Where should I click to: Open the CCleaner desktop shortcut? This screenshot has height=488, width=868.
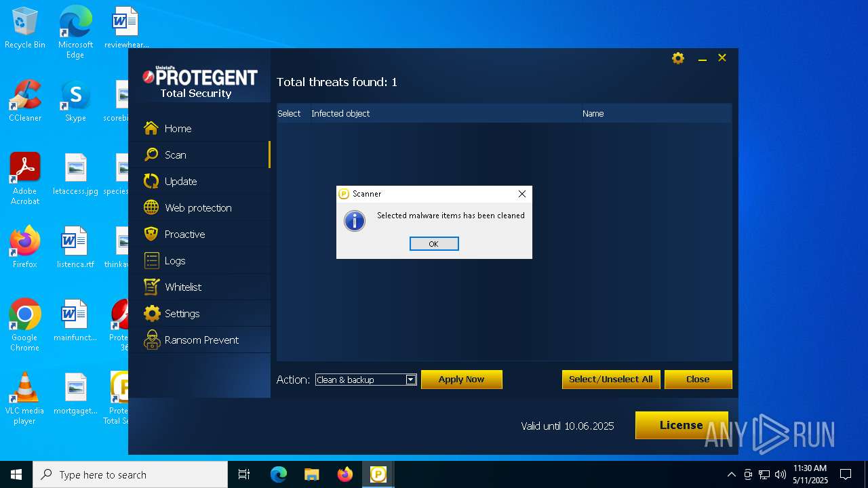click(25, 101)
